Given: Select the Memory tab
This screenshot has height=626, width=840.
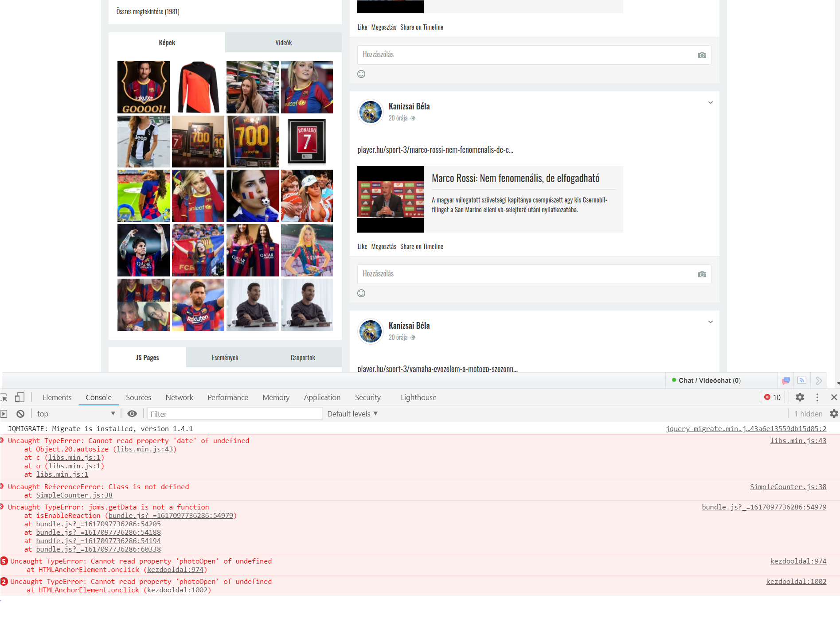Looking at the screenshot, I should click(276, 397).
